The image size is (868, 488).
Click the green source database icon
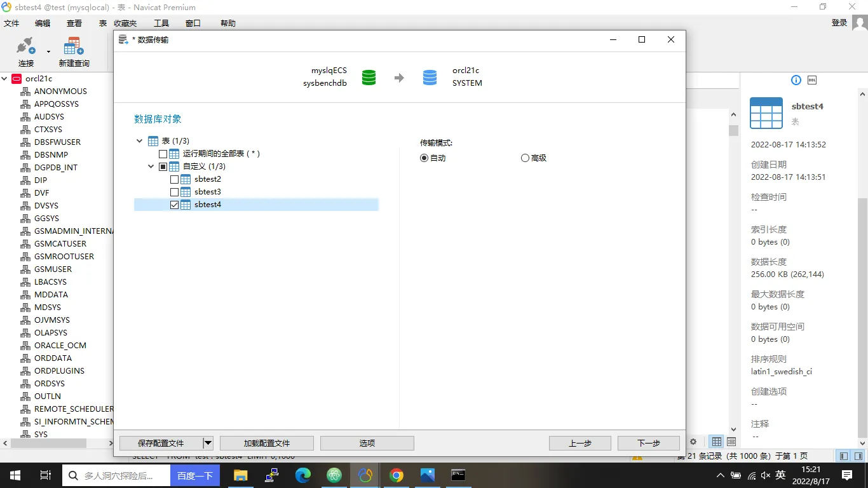click(369, 78)
